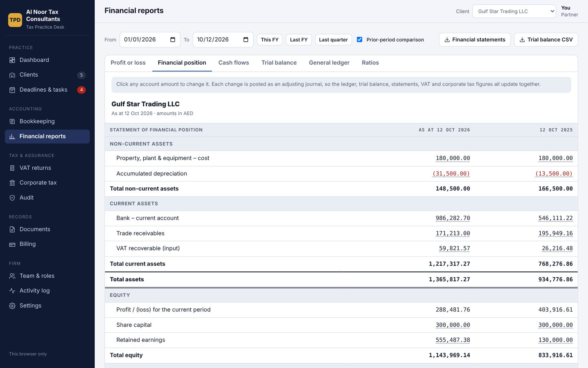The image size is (588, 368).
Task: Click the Deadlines & tasks badge 4
Action: [x=81, y=90]
